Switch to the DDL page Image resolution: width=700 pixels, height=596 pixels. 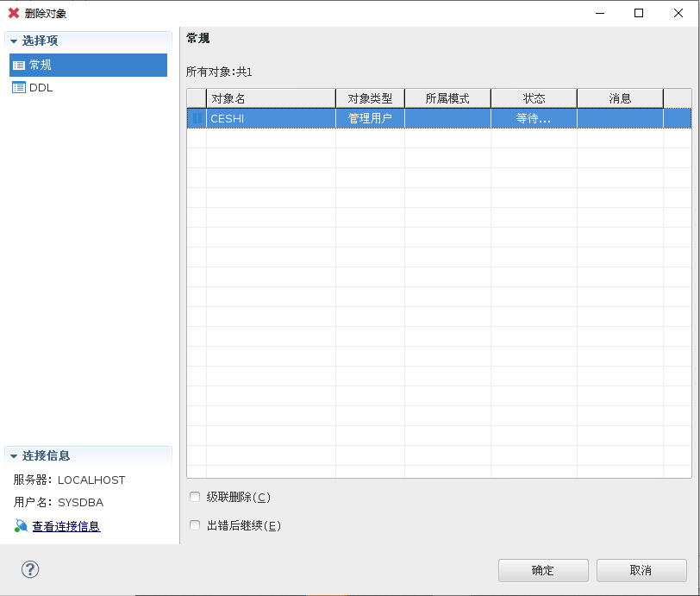coord(41,87)
